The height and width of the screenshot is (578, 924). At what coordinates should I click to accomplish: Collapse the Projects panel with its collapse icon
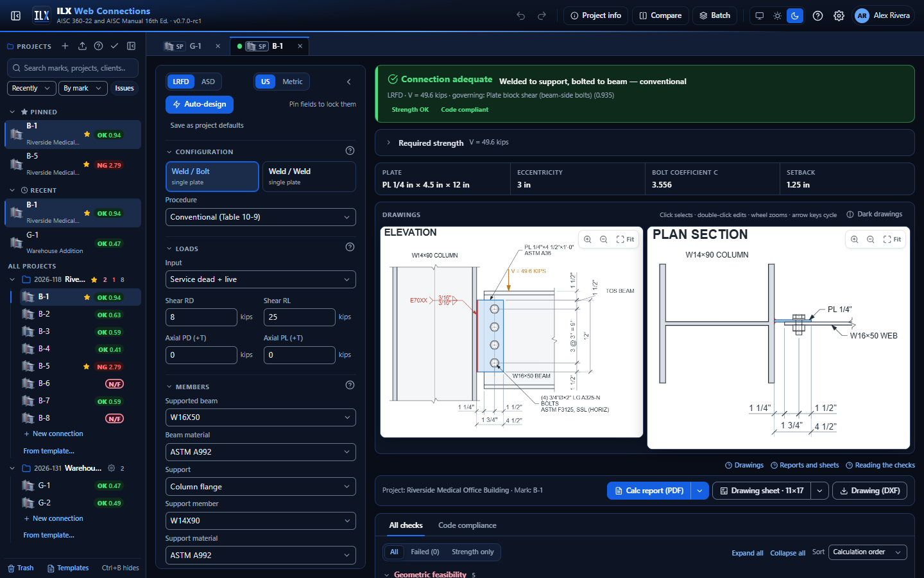pos(132,46)
